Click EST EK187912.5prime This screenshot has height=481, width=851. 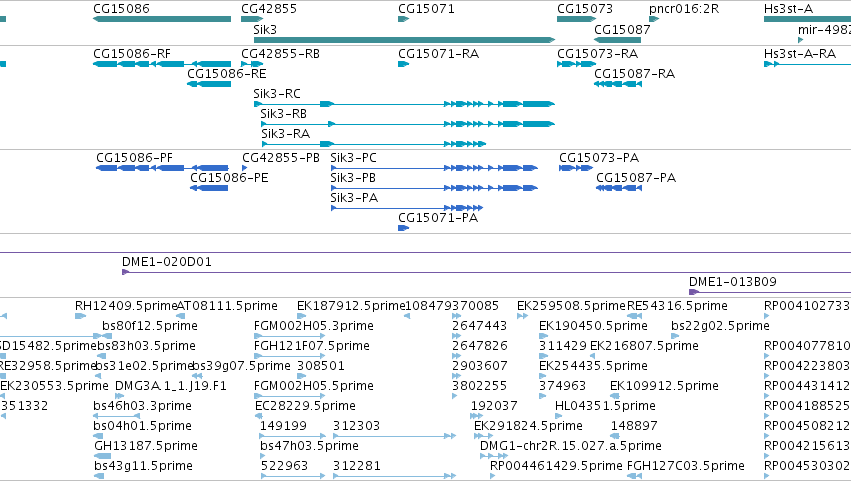pos(351,306)
